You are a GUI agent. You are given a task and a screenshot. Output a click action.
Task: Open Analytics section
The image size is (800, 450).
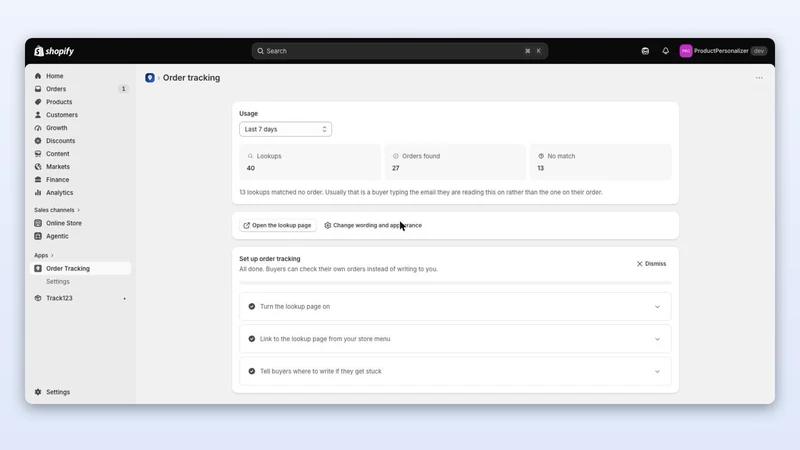(x=59, y=193)
